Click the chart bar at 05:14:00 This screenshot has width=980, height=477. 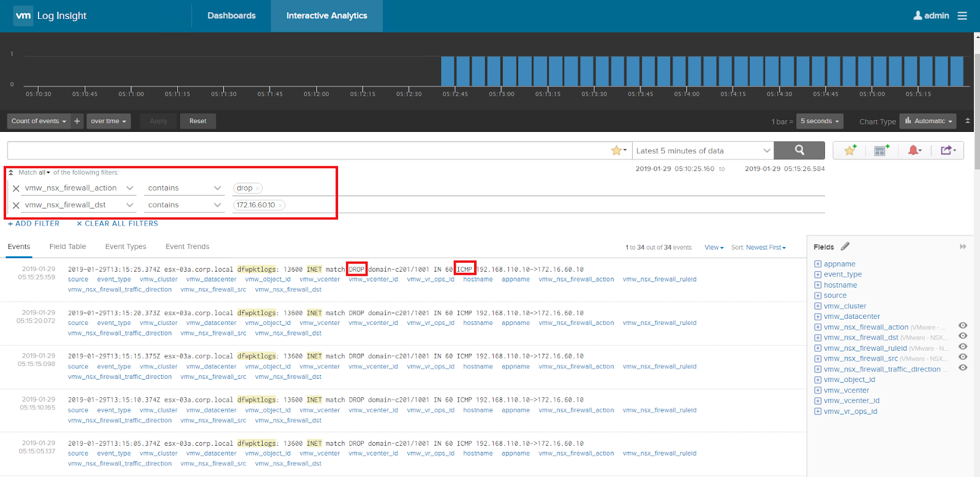tap(695, 71)
